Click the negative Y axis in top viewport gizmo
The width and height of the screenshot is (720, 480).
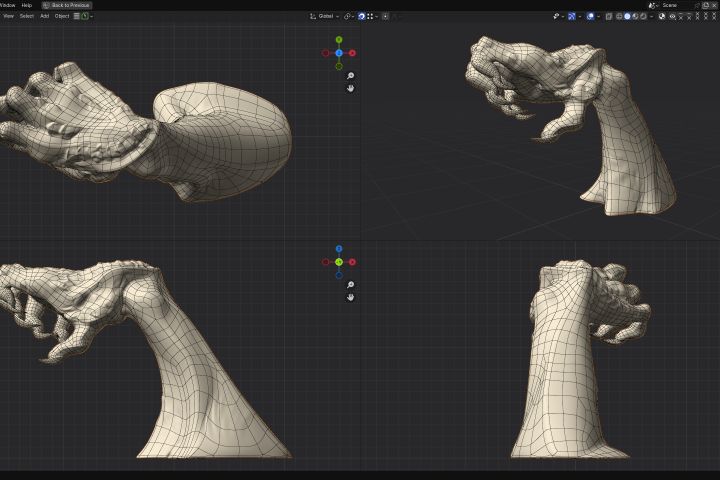(x=339, y=67)
